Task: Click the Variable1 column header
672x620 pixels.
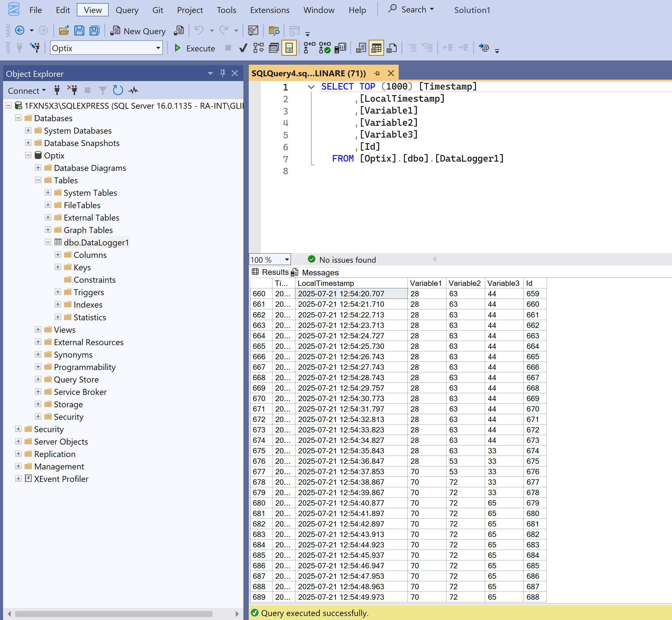Action: (427, 283)
